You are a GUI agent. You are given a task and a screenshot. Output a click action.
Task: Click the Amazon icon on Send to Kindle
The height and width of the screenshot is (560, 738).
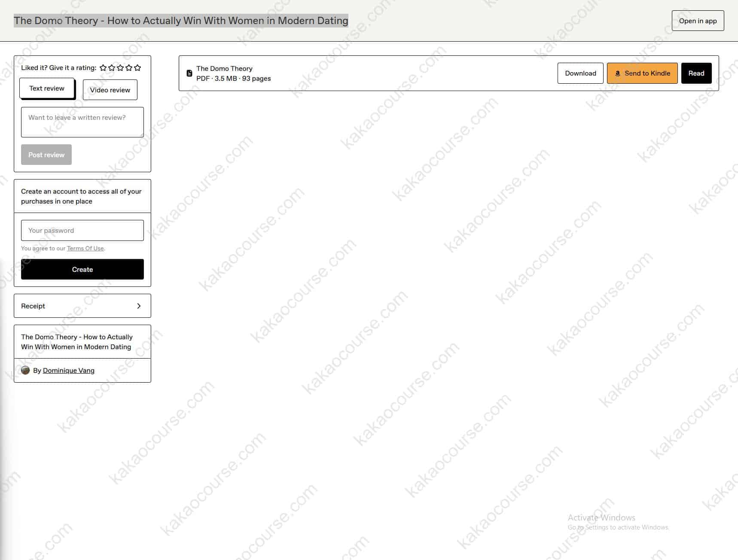[618, 73]
